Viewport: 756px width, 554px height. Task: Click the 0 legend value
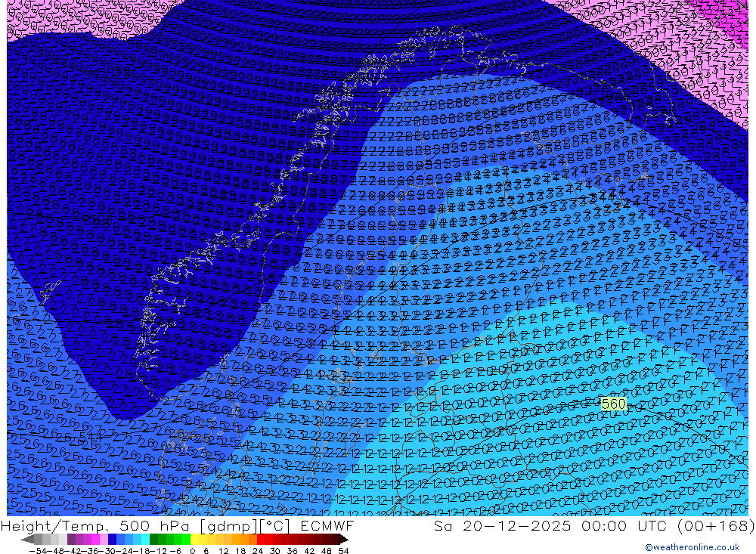(192, 551)
